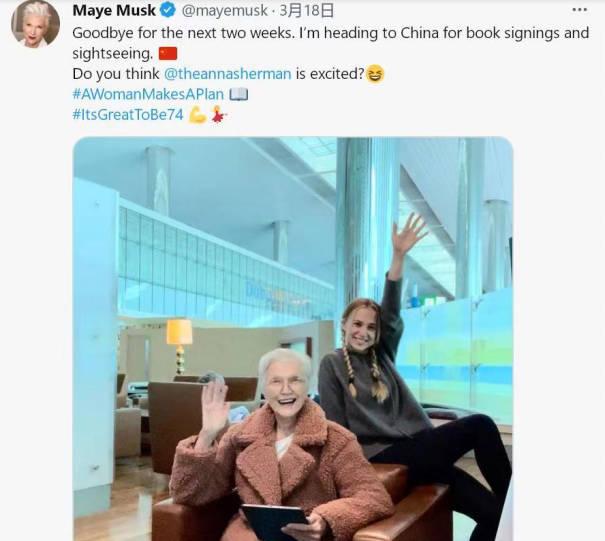The image size is (605, 541).
Task: Click Maye Musk's profile avatar
Action: click(x=35, y=23)
